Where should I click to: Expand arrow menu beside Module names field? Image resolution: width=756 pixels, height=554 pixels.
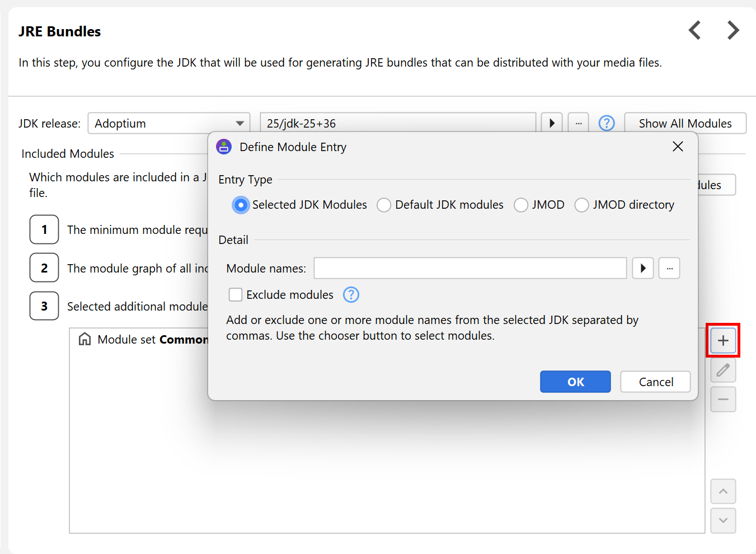point(643,269)
